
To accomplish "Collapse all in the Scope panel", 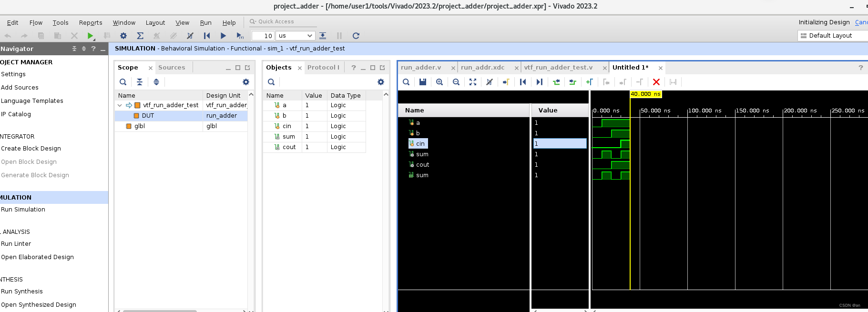I will pyautogui.click(x=140, y=82).
